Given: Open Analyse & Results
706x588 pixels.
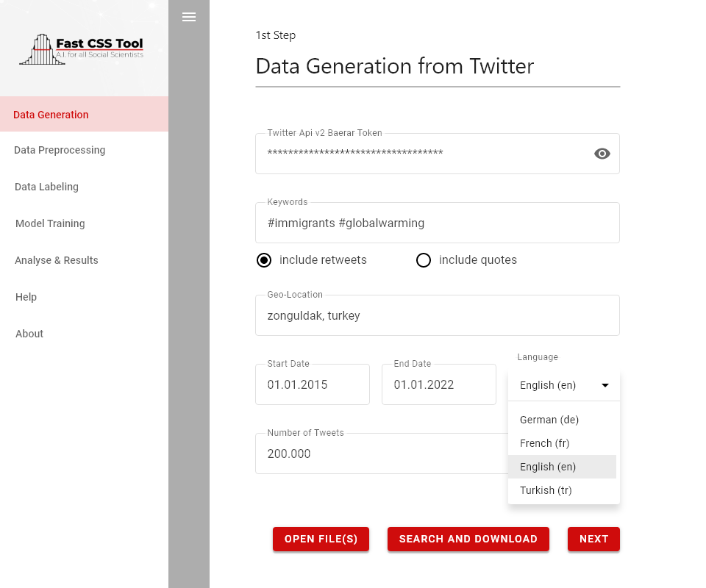Looking at the screenshot, I should pyautogui.click(x=57, y=260).
